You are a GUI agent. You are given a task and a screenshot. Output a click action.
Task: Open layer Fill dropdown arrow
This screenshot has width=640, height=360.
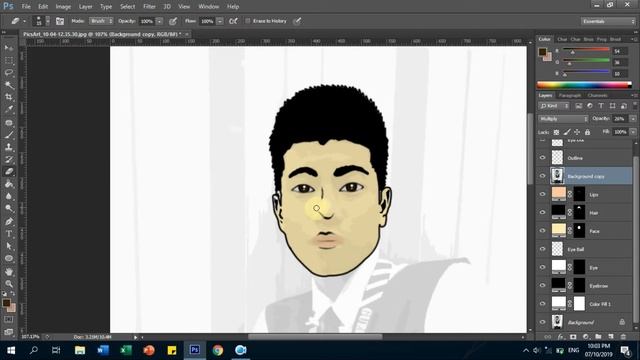[633, 132]
